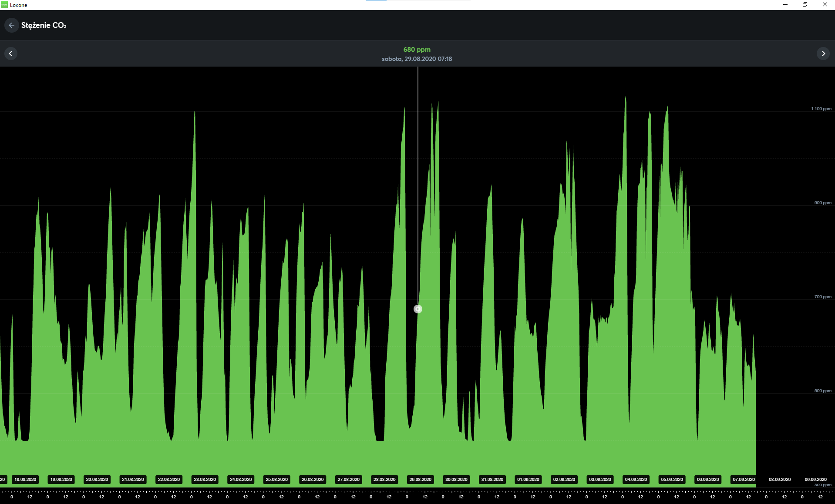Select the 01.09.2020 date label
The width and height of the screenshot is (835, 504).
tap(528, 480)
